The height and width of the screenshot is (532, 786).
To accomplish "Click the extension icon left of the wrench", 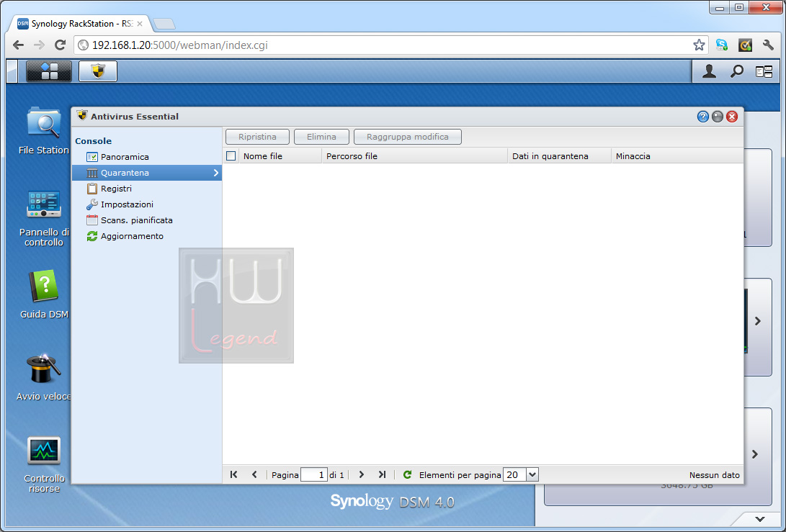I will click(745, 45).
